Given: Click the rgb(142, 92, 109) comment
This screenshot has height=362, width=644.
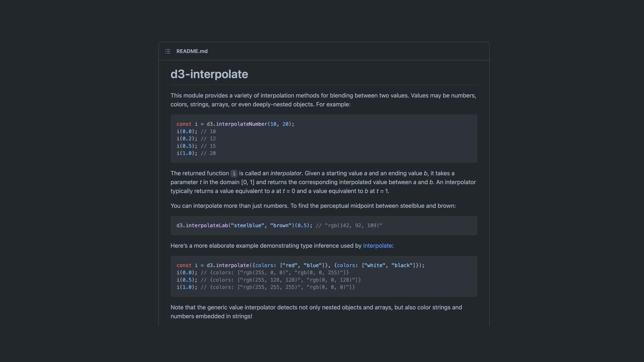Looking at the screenshot, I should click(349, 226).
